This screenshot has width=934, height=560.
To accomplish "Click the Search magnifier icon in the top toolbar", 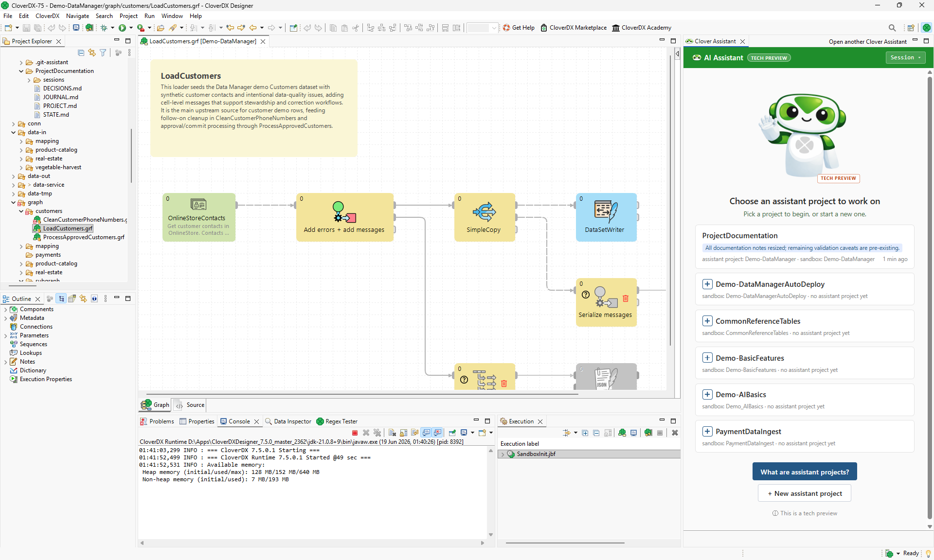I will [x=892, y=28].
